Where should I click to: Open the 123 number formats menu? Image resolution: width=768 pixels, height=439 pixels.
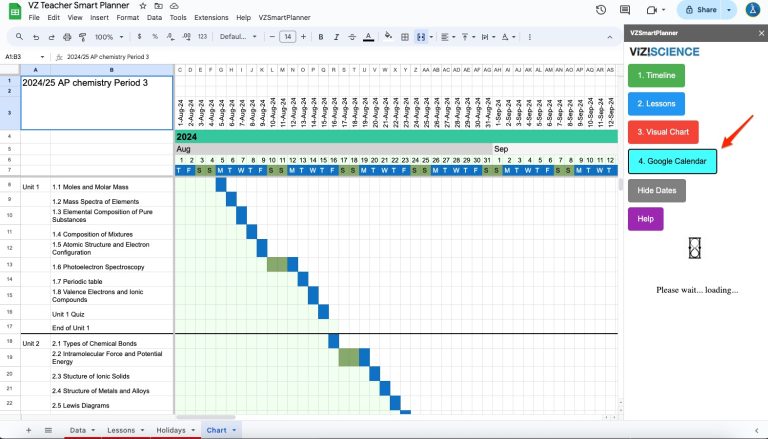[202, 37]
